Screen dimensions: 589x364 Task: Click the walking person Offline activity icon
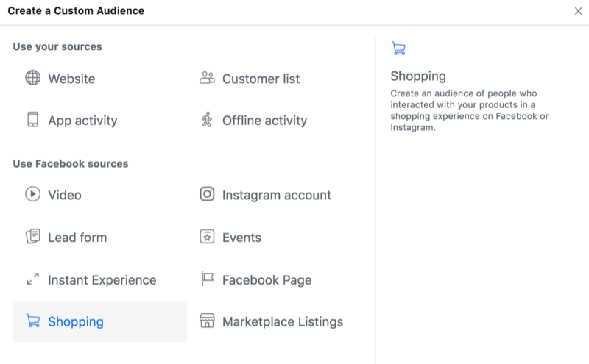pos(207,119)
